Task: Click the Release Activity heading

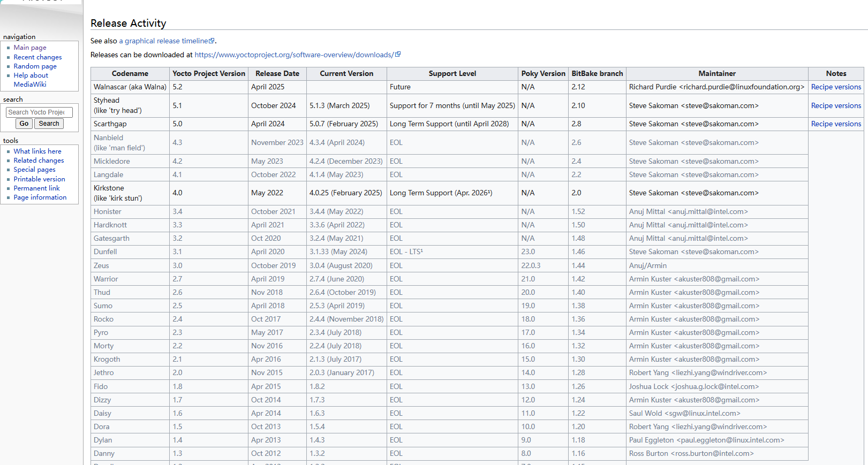Action: tap(129, 23)
